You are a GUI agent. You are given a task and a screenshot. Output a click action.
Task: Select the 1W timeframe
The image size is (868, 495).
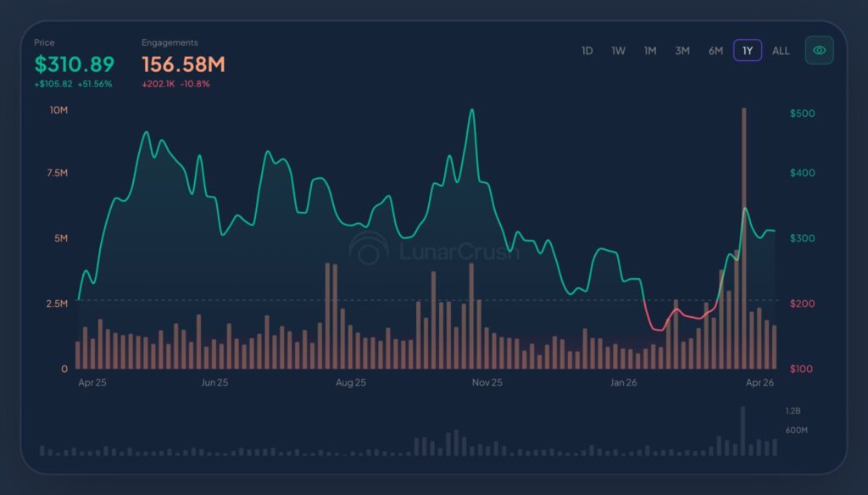(617, 51)
